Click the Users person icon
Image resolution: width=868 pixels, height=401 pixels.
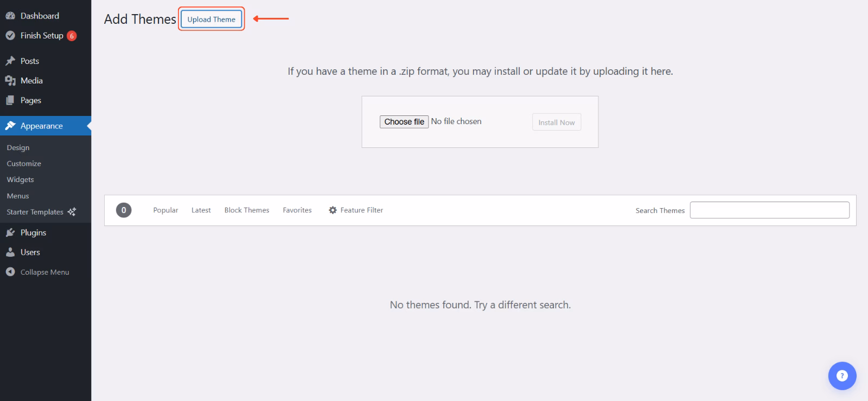[x=10, y=252]
